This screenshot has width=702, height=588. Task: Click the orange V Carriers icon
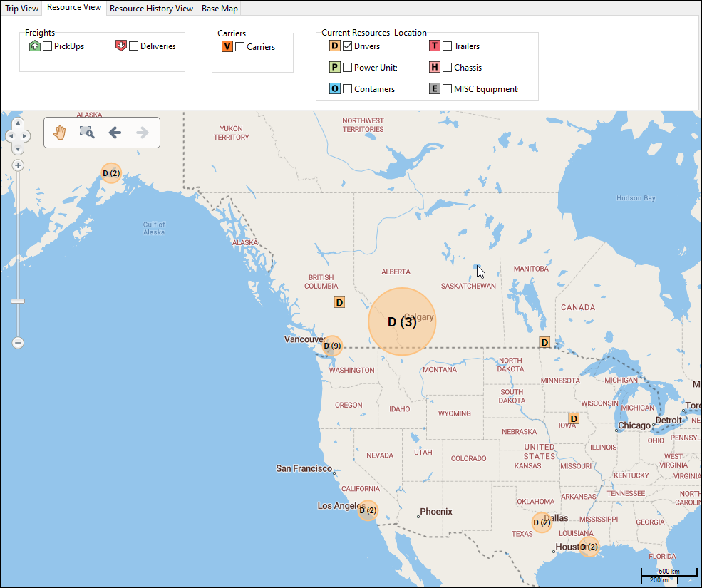pos(227,46)
